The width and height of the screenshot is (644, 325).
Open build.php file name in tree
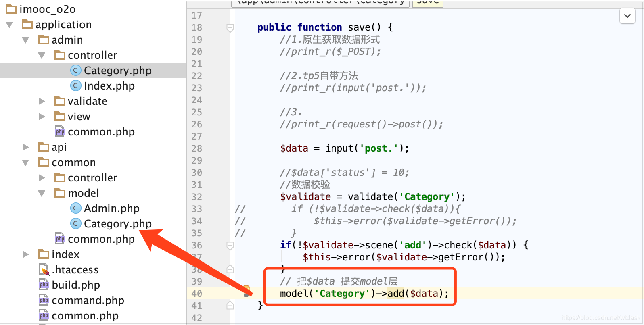pyautogui.click(x=75, y=285)
